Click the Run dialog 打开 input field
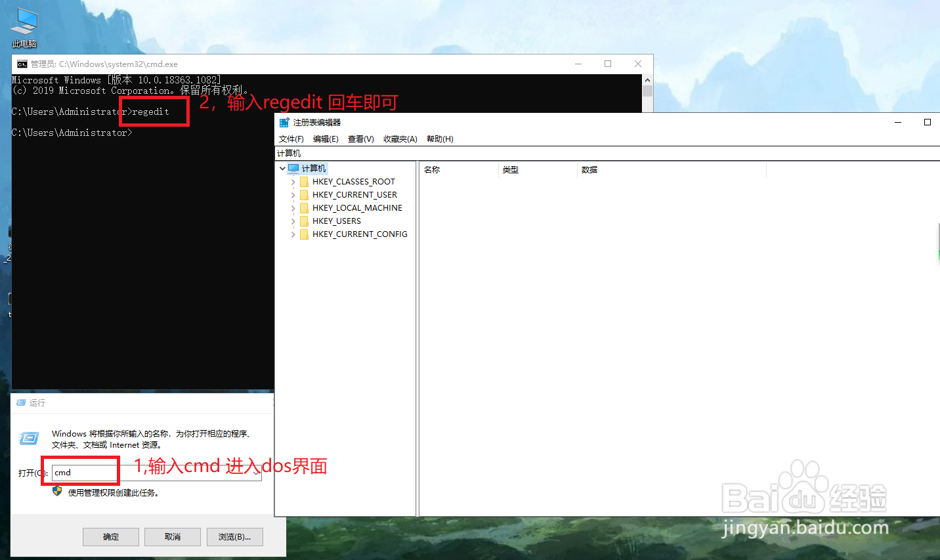The height and width of the screenshot is (560, 940). pyautogui.click(x=156, y=473)
